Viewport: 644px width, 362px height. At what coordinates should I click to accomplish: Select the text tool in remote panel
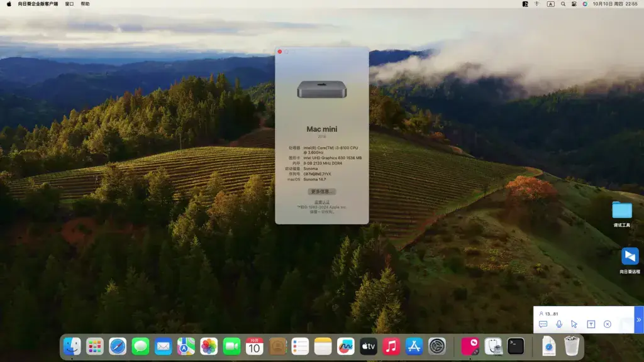tap(591, 324)
